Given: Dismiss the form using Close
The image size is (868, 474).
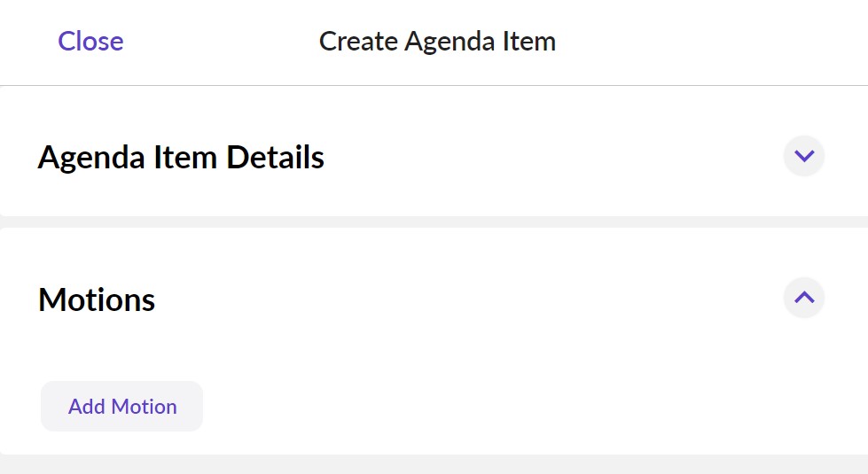Looking at the screenshot, I should (x=90, y=42).
